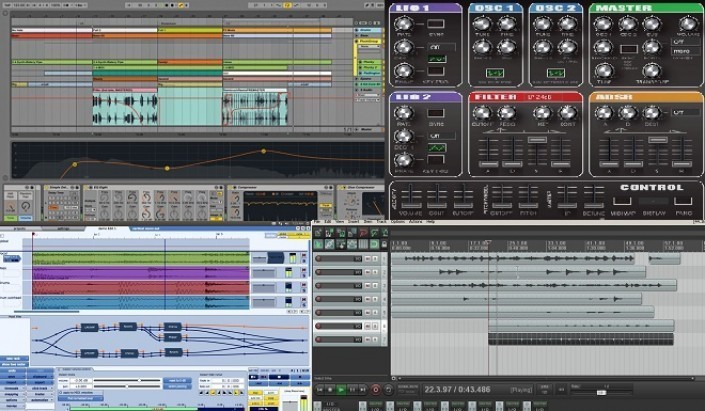
Task: Open Project Settings icon in Reaper toolbar
Action: point(352,232)
